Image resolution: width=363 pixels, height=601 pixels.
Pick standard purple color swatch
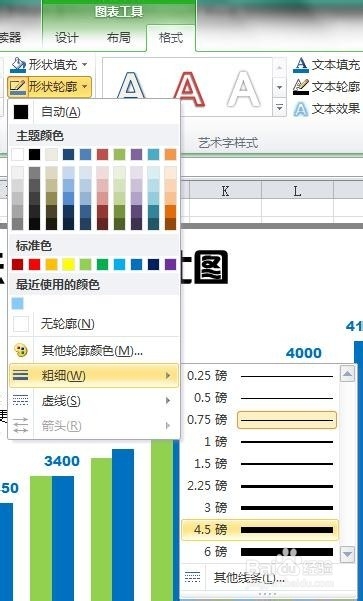[170, 264]
